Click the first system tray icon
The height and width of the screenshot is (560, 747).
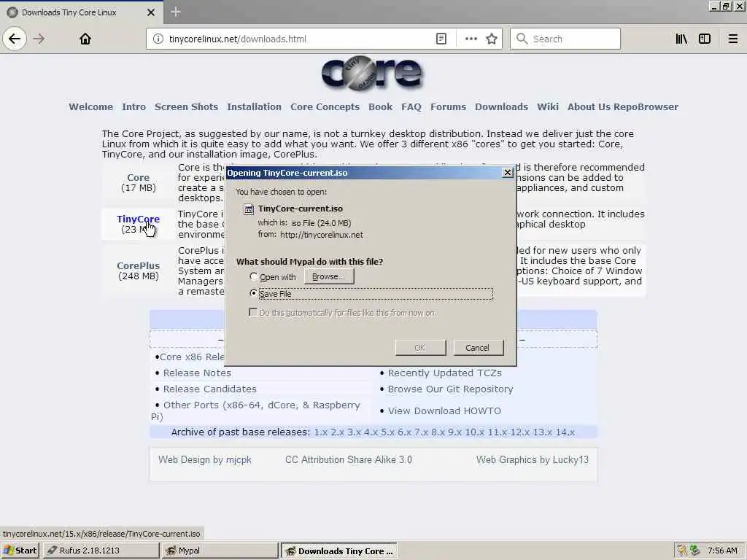682,551
